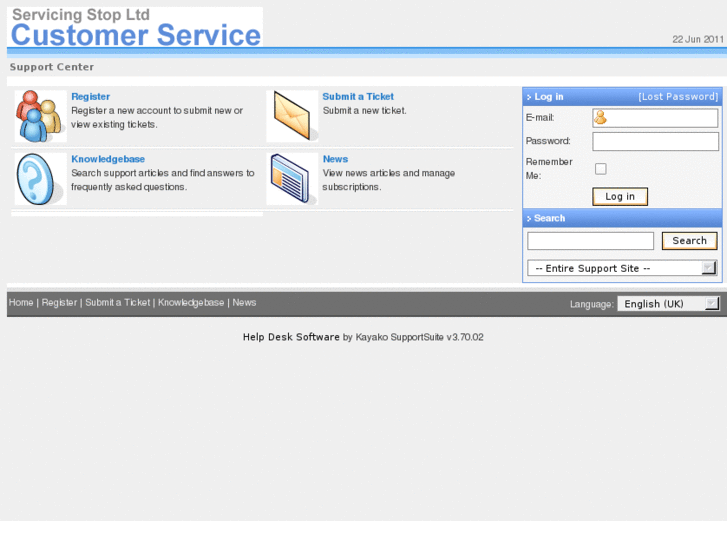Select Submit a Ticket in footer menu
This screenshot has width=727, height=545.
pos(118,302)
